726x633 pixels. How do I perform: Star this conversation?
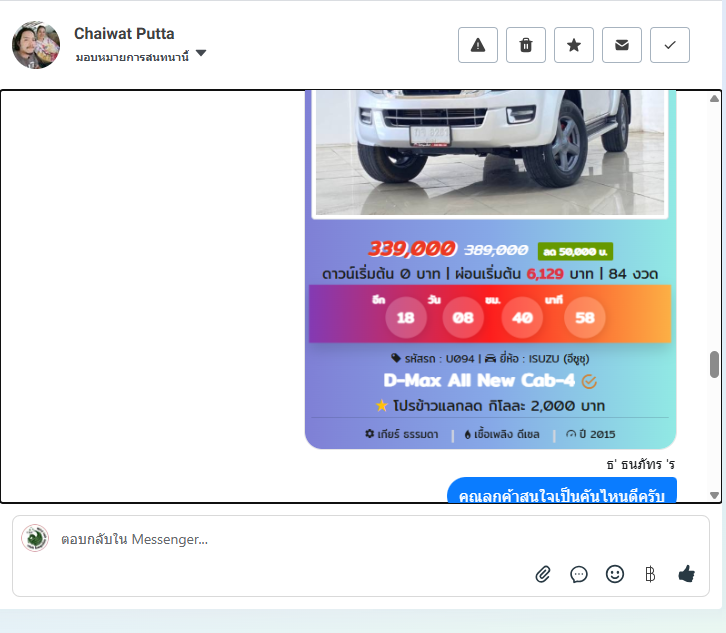coord(574,45)
